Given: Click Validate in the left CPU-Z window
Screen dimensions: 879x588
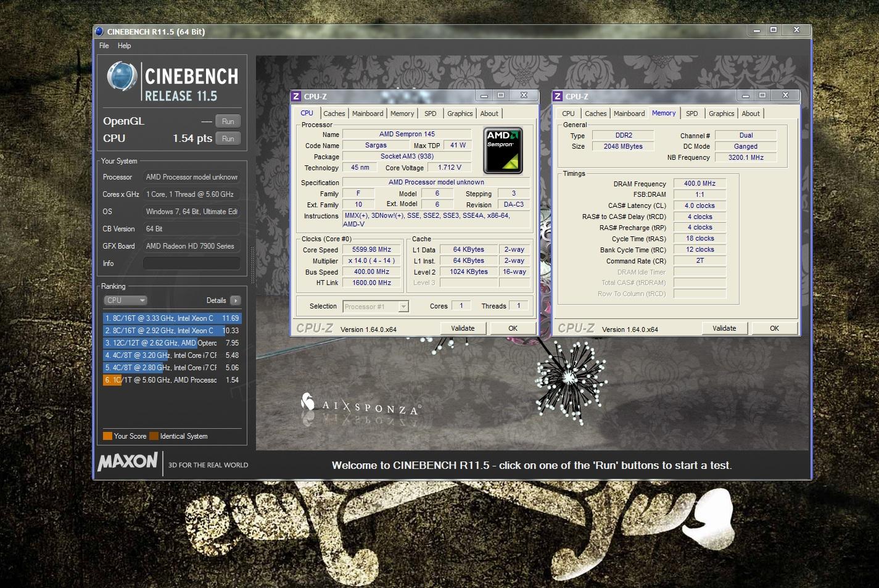Looking at the screenshot, I should 463,328.
